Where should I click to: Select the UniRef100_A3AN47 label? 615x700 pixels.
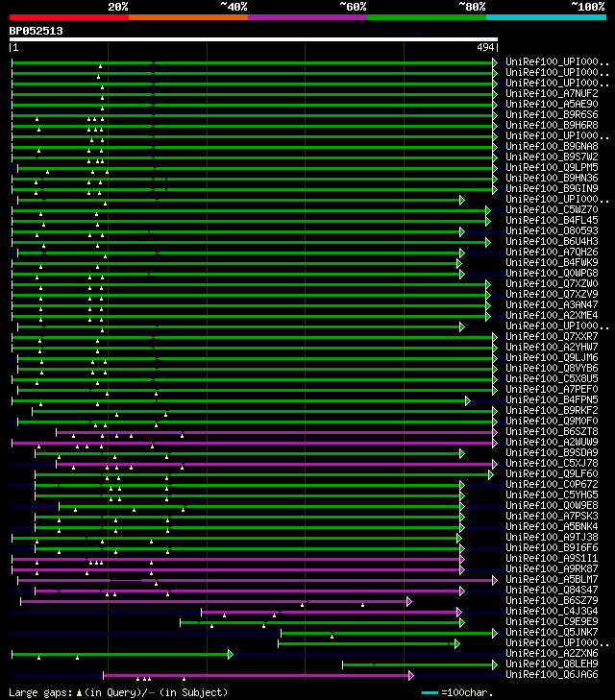click(552, 305)
